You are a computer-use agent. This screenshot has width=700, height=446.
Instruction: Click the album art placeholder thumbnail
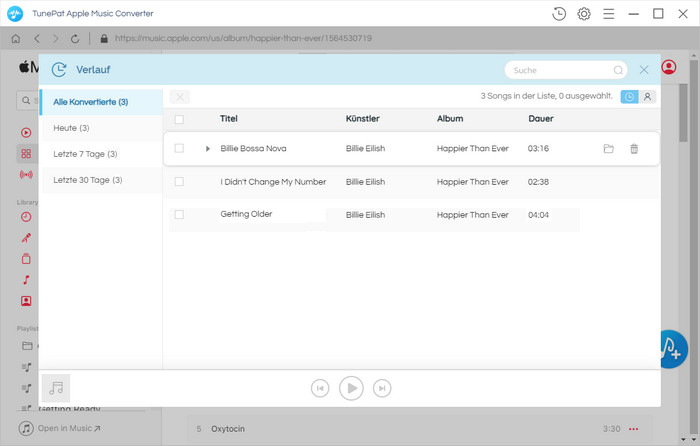(x=56, y=388)
